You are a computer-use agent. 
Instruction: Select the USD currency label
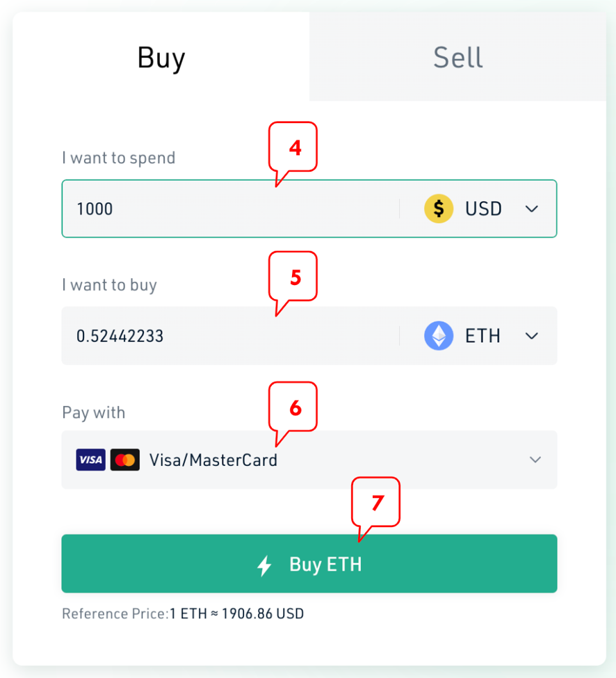coord(483,209)
